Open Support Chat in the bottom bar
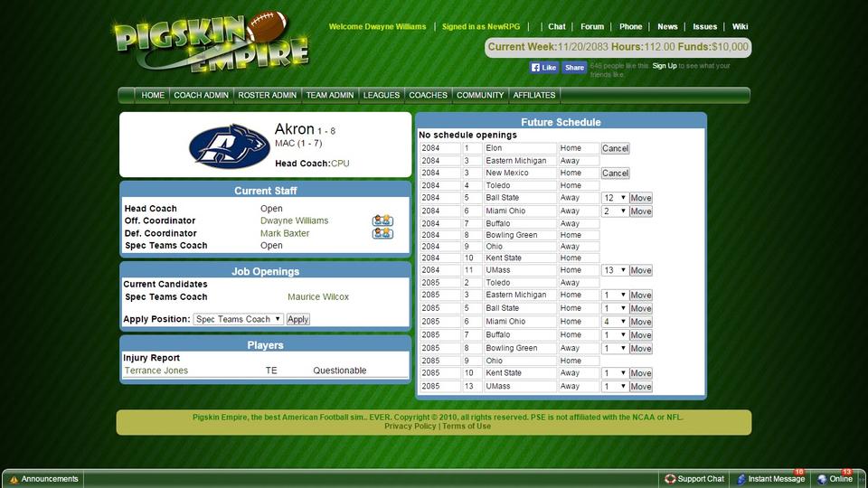 (694, 479)
